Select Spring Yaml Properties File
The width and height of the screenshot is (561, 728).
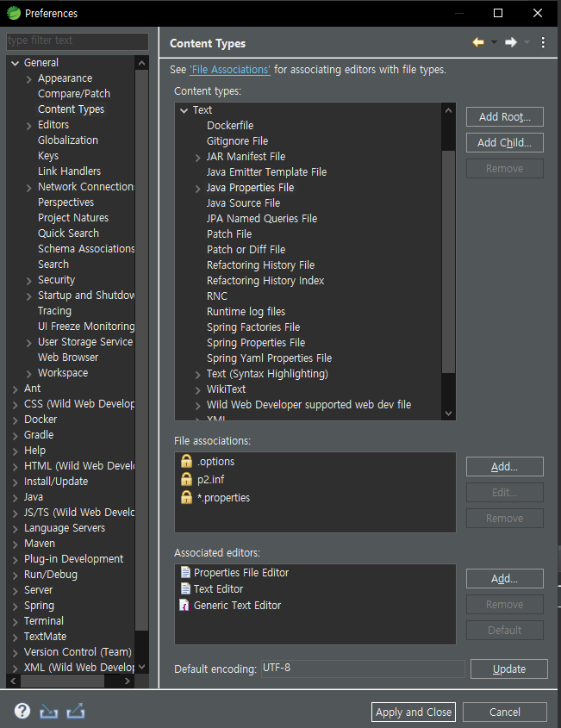tap(270, 358)
